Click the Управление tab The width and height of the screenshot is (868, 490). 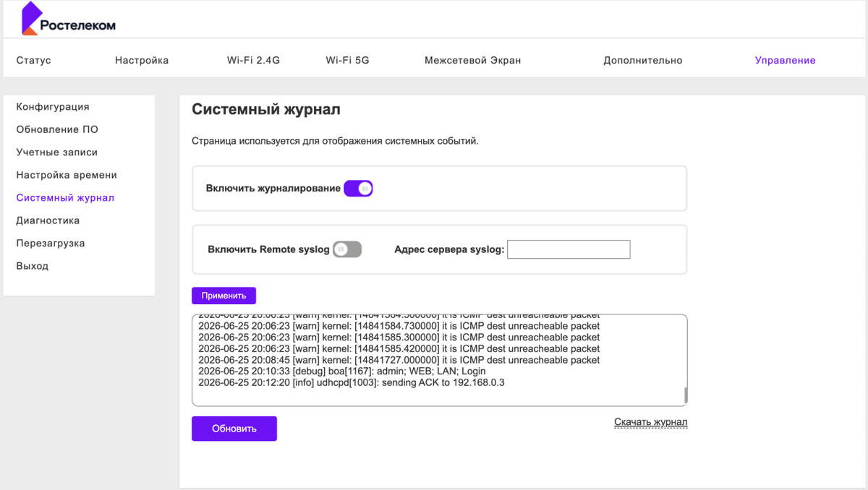[x=786, y=61]
